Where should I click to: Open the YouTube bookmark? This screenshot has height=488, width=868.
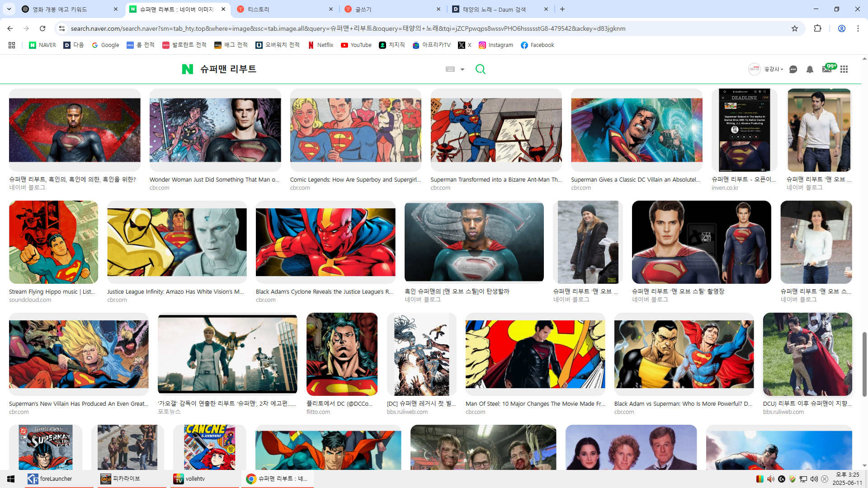coord(356,45)
